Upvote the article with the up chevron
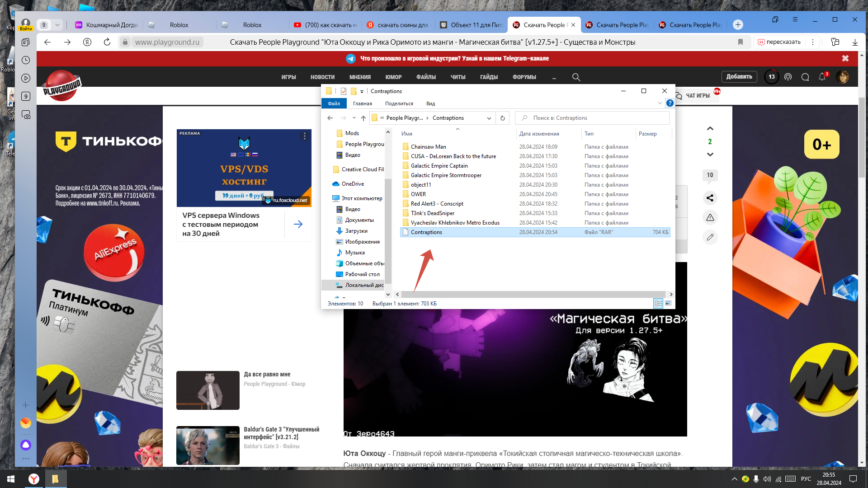 click(710, 129)
